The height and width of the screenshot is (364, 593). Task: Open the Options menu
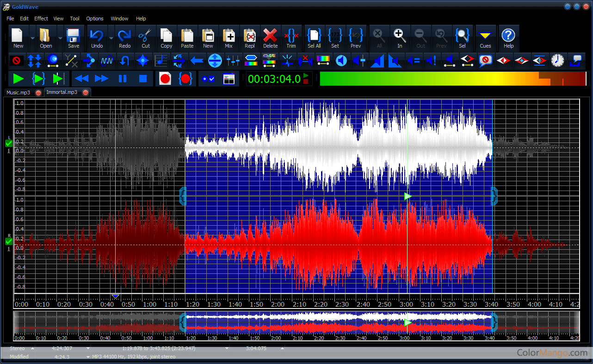coord(95,19)
